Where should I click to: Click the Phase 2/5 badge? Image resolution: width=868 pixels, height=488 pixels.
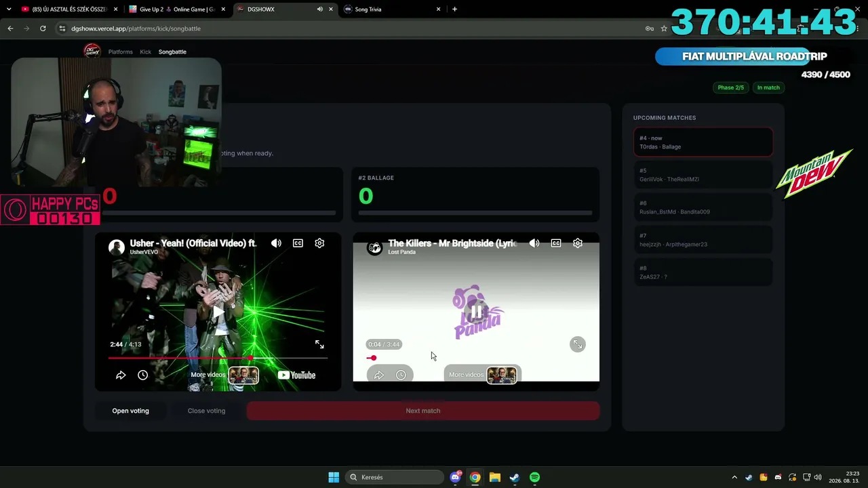(x=730, y=87)
